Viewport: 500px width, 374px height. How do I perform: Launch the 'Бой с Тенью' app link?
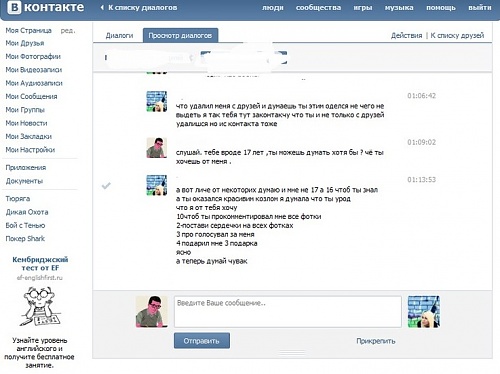click(25, 225)
